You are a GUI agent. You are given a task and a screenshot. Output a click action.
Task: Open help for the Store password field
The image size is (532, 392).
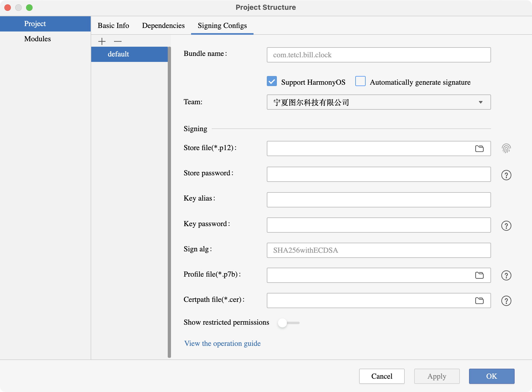click(x=506, y=175)
